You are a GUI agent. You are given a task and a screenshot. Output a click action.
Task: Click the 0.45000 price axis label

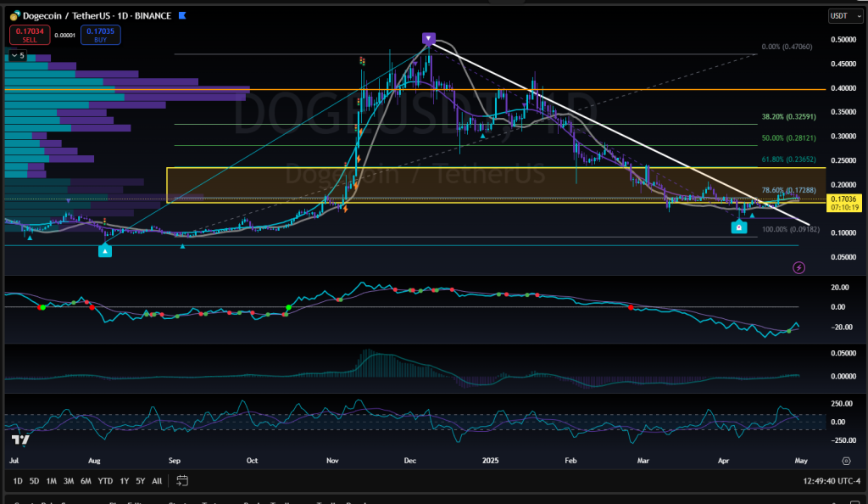coord(843,64)
